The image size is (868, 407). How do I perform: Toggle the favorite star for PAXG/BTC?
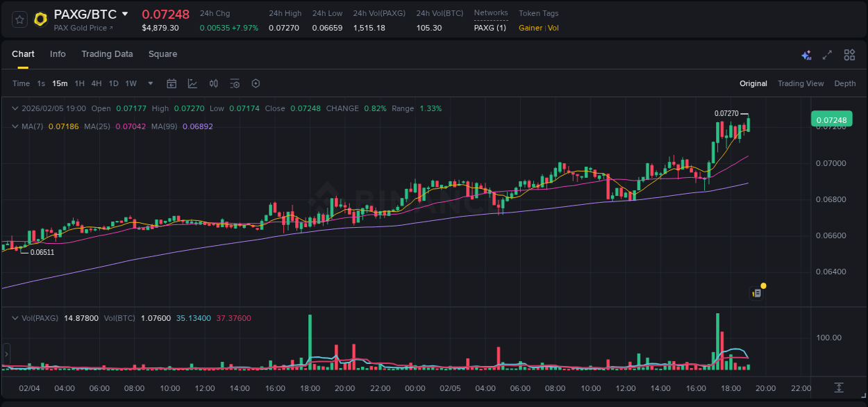pos(19,19)
